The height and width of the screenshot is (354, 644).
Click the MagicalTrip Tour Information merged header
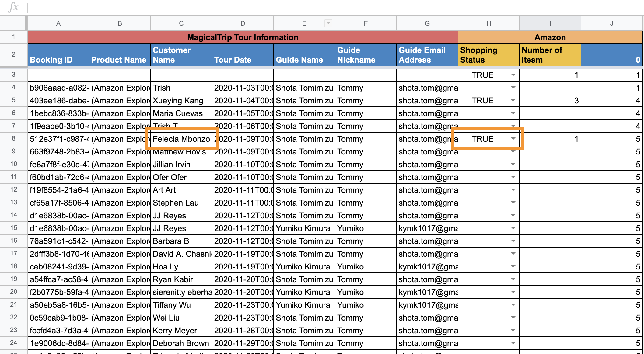[x=243, y=37]
